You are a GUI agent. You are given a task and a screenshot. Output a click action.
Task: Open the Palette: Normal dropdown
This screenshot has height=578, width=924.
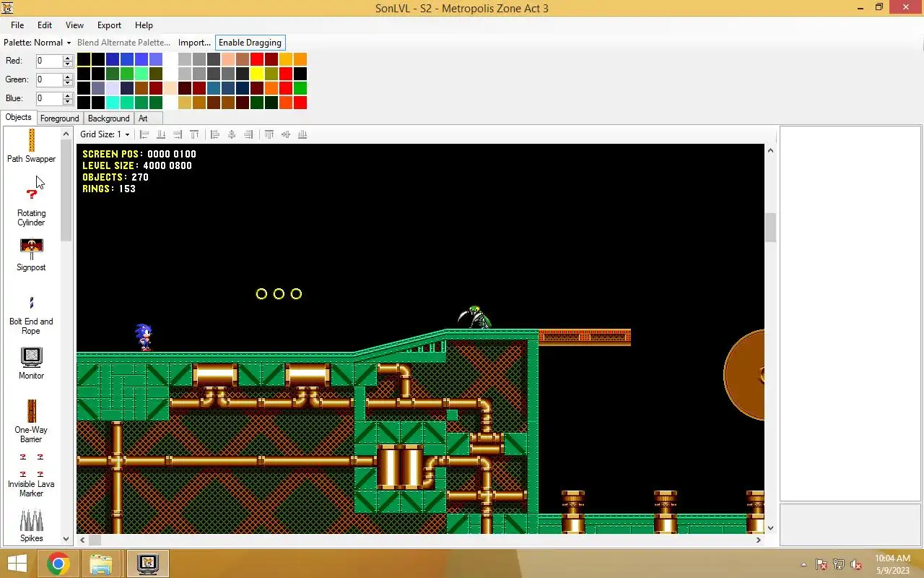[38, 43]
